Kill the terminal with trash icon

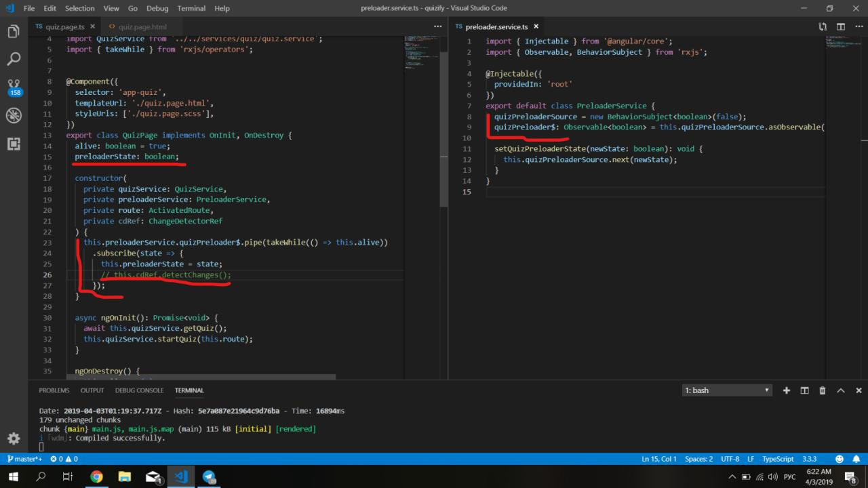pos(823,390)
